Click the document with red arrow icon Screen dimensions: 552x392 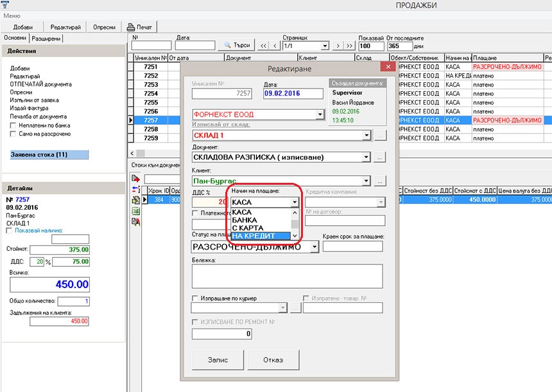135,178
